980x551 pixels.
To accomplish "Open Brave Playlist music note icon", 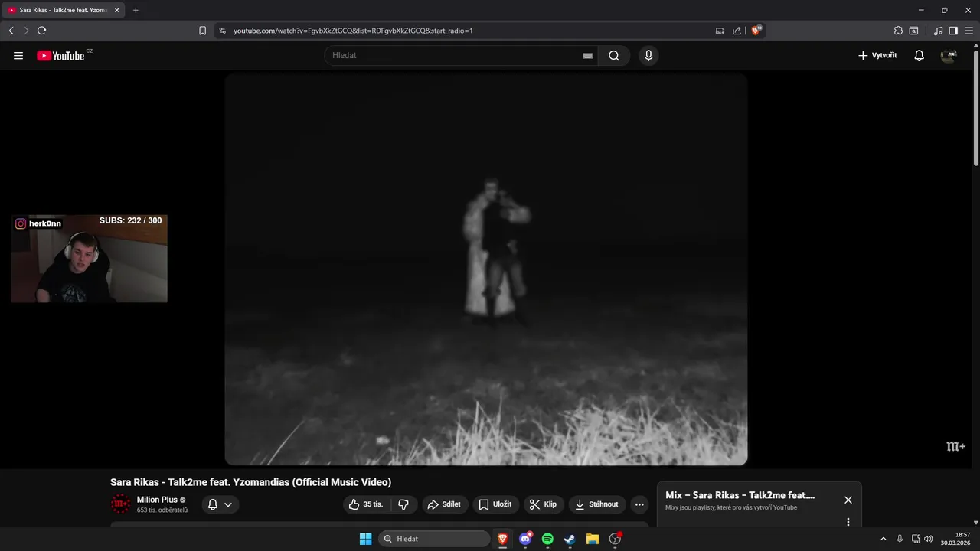I will [938, 31].
